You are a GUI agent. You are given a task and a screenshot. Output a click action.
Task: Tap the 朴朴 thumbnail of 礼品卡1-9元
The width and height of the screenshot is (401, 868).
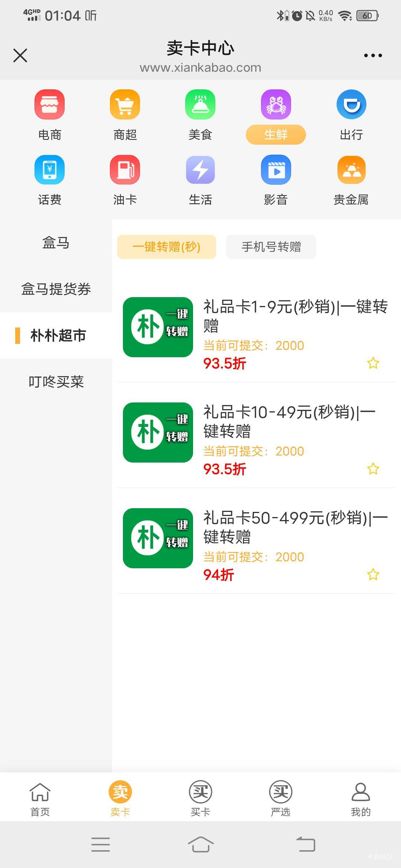pos(158,327)
